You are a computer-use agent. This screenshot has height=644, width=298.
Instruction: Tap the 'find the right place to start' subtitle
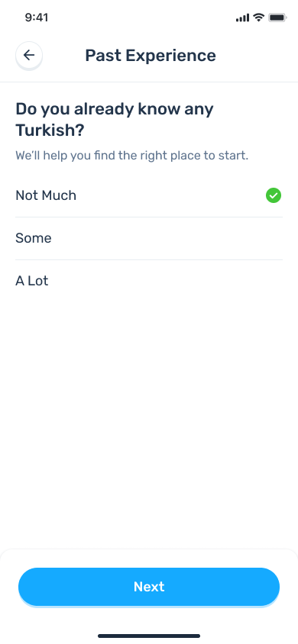[x=131, y=156]
